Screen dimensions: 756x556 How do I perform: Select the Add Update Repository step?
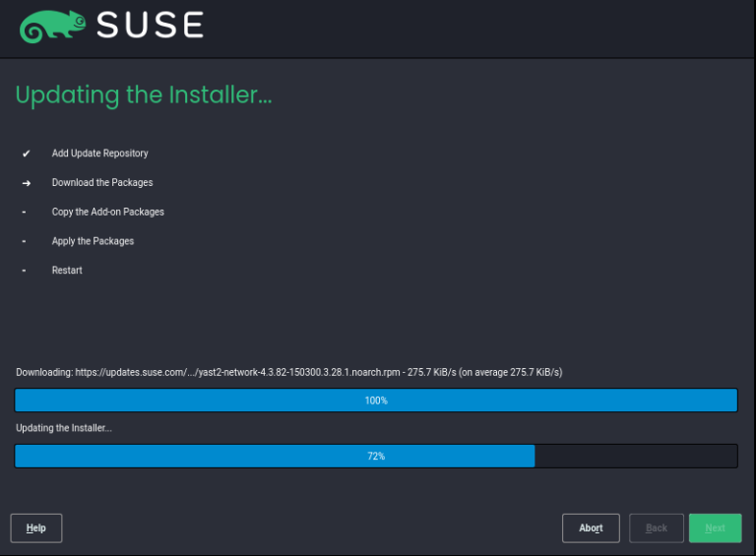(99, 154)
